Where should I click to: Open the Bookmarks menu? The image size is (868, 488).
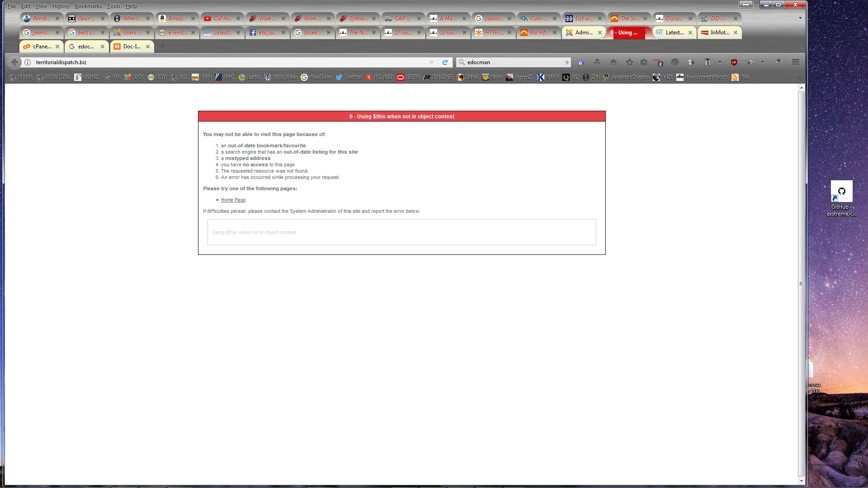[88, 6]
